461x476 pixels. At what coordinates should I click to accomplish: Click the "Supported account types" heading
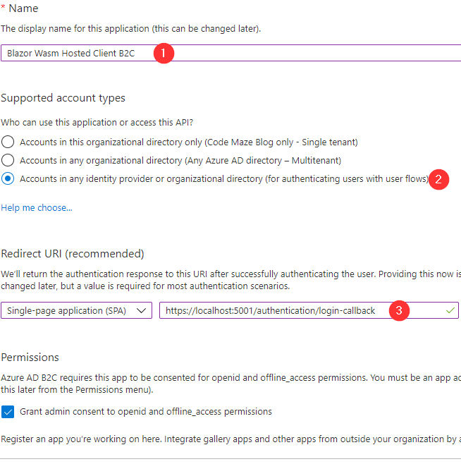[x=63, y=98]
